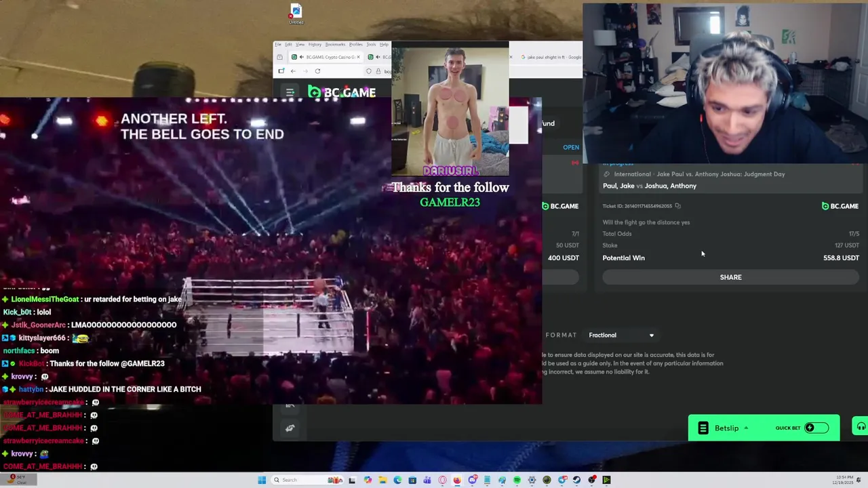This screenshot has width=868, height=488.
Task: Toggle the Quick Bet switch
Action: point(816,428)
